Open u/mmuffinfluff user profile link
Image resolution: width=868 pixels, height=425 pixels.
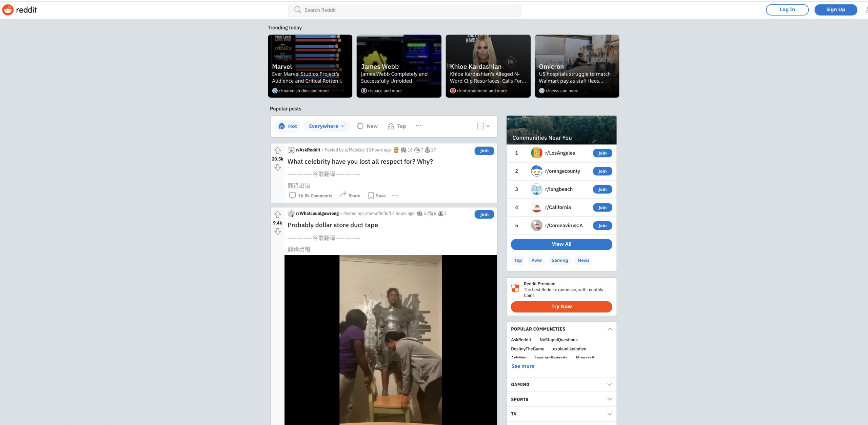tap(377, 214)
